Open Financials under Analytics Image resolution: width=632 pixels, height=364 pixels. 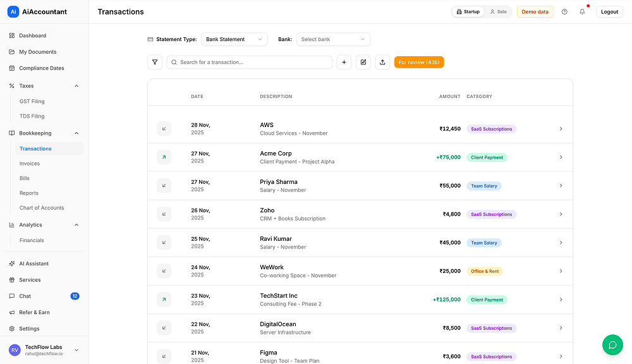tap(32, 240)
